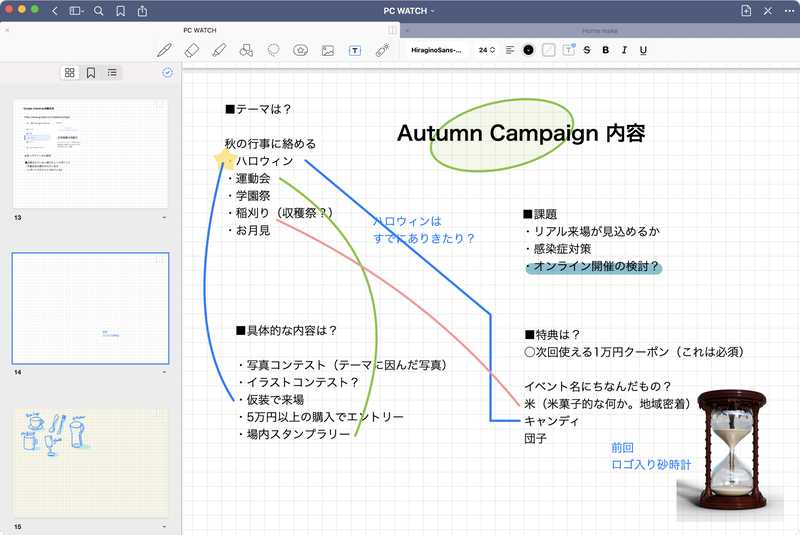Open page 14 thumbnail

pyautogui.click(x=90, y=308)
